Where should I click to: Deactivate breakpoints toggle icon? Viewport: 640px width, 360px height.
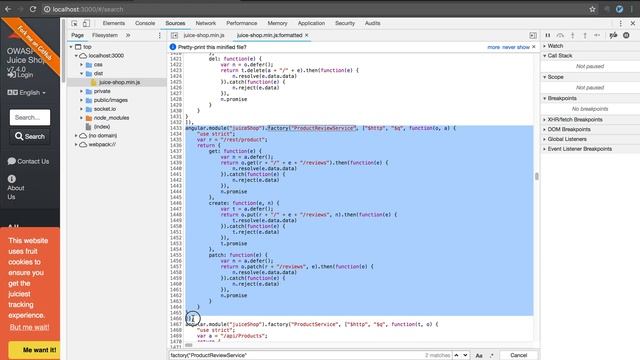point(613,36)
